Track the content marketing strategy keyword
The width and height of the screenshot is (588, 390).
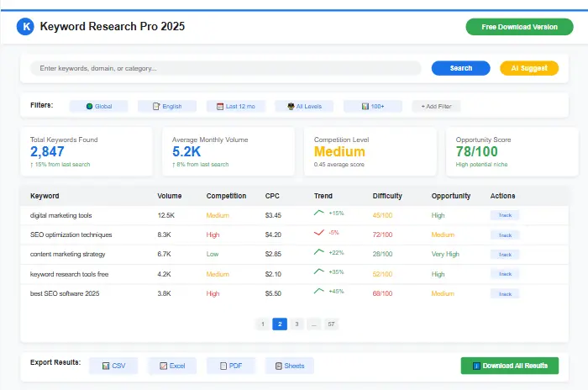[x=505, y=255]
